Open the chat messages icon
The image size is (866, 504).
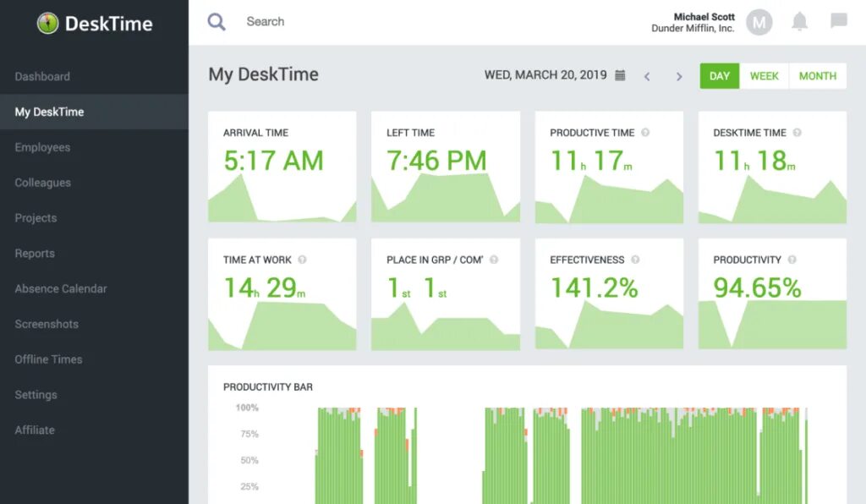tap(838, 20)
